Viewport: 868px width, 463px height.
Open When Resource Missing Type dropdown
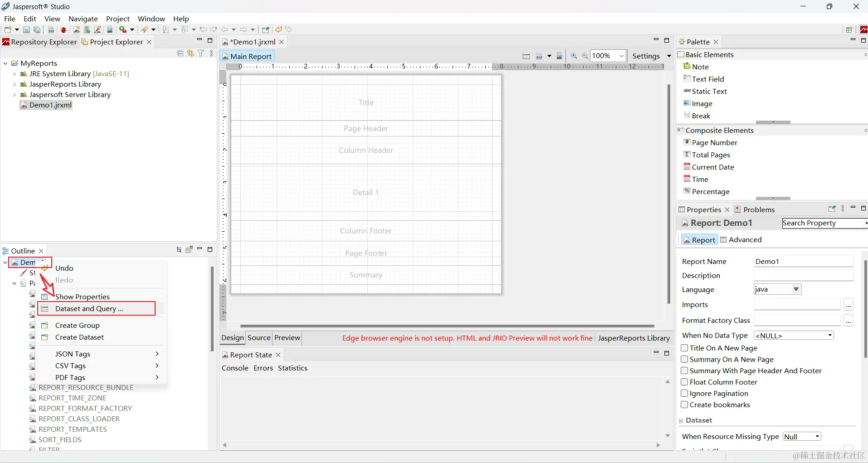[802, 436]
